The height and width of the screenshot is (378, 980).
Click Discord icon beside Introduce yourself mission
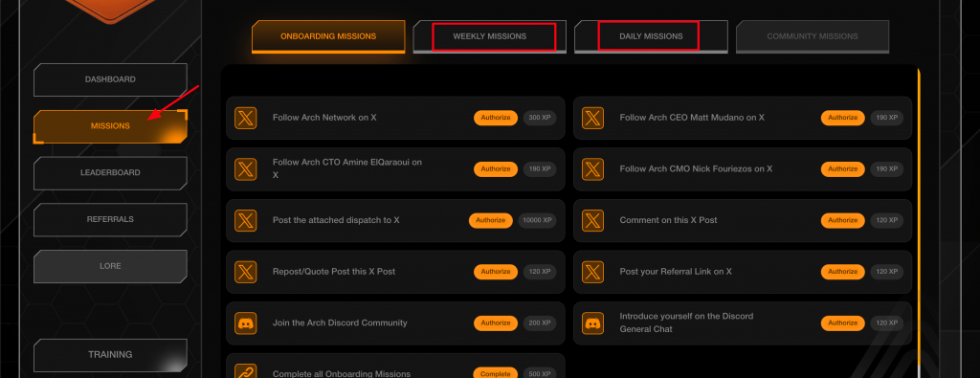[592, 323]
